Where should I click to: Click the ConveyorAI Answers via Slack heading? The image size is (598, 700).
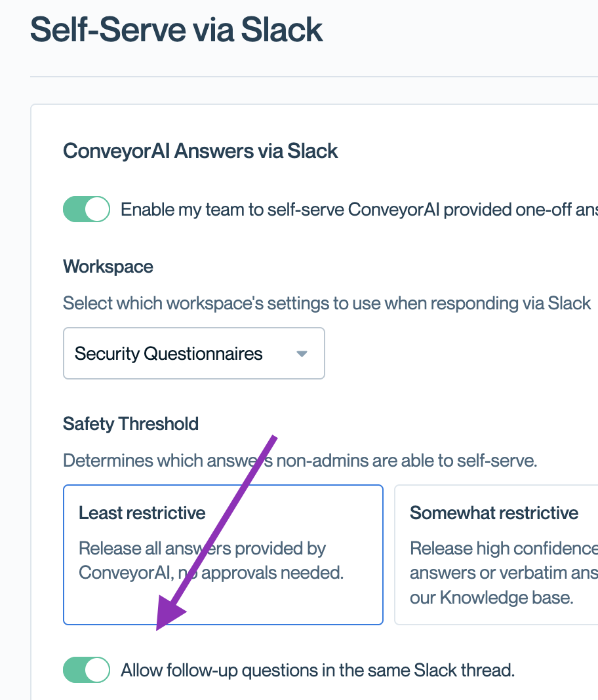pos(200,151)
